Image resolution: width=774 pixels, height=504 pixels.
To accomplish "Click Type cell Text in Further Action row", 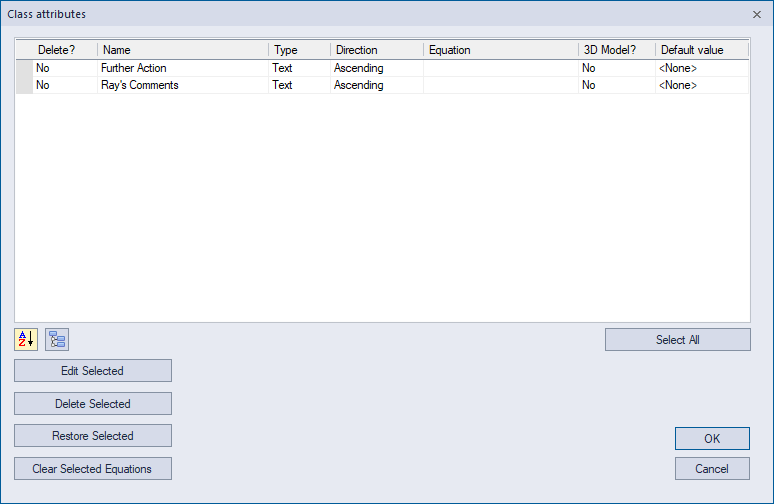I will (x=300, y=68).
